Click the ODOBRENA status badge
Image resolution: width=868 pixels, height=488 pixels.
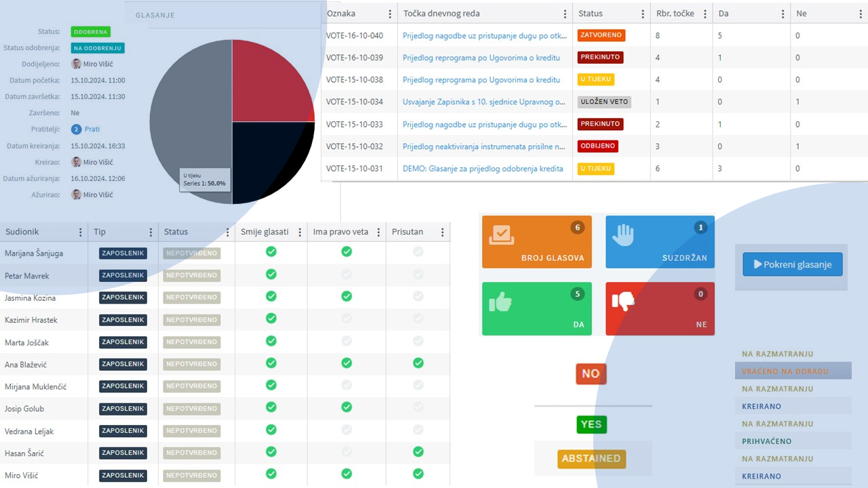pos(90,32)
